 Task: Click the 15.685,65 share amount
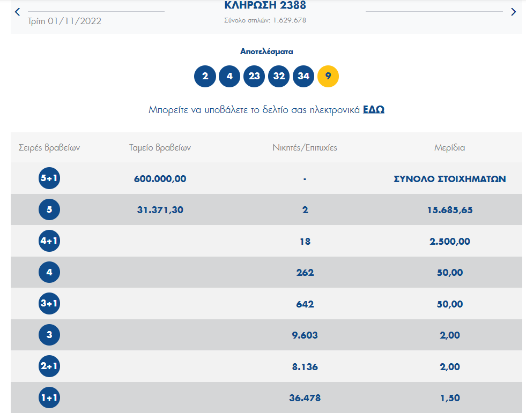tap(449, 210)
